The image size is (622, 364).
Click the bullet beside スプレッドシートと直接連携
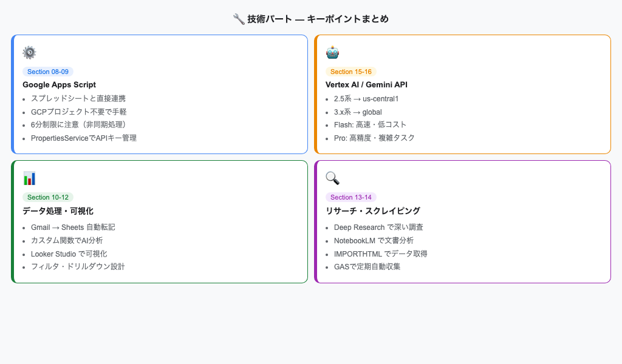24,99
